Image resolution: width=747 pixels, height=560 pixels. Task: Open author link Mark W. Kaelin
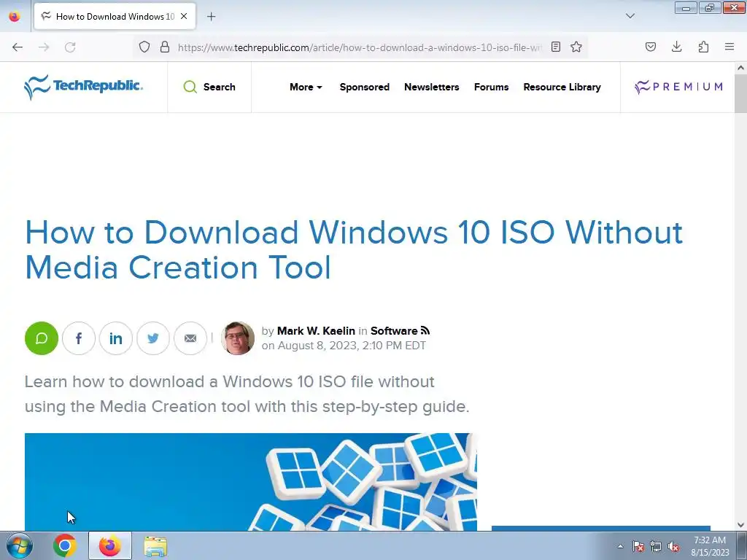316,331
